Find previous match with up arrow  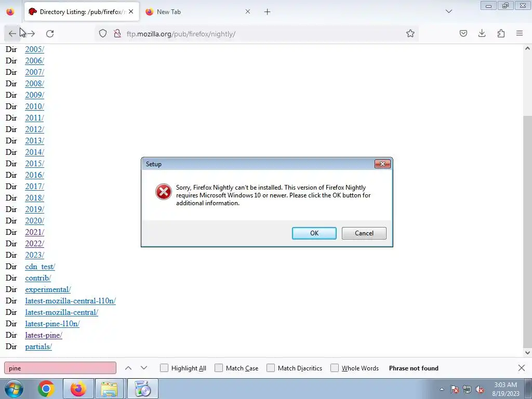tap(128, 368)
